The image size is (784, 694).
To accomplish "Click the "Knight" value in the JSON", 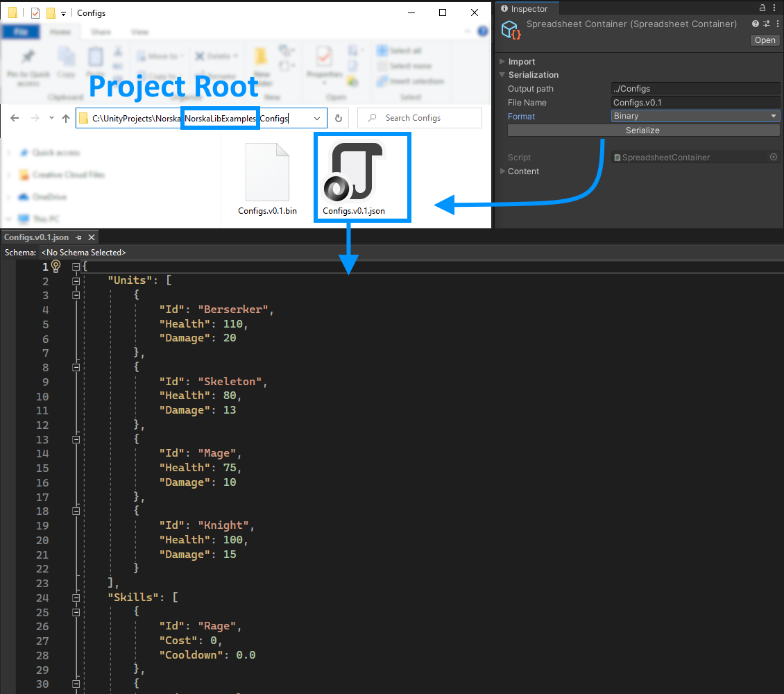I will pyautogui.click(x=223, y=525).
